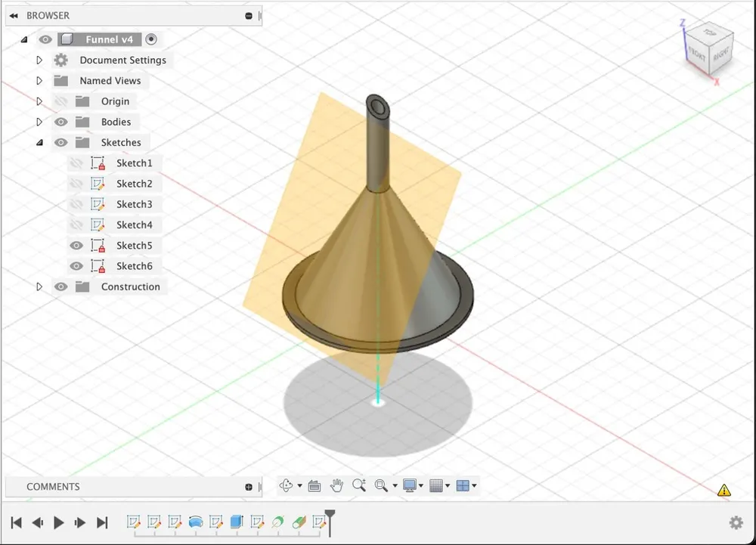Click the sketch pencil icon of Sketch3
Image resolution: width=756 pixels, height=545 pixels.
[98, 204]
